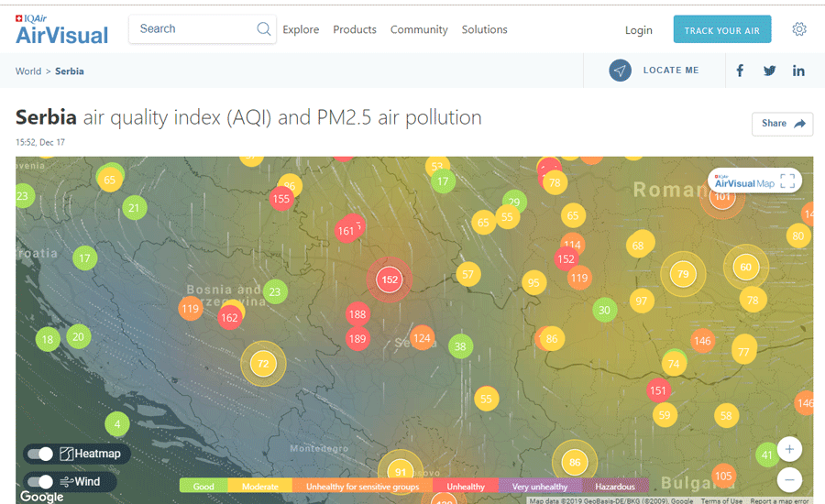
Task: Open the settings gear icon
Action: click(799, 29)
